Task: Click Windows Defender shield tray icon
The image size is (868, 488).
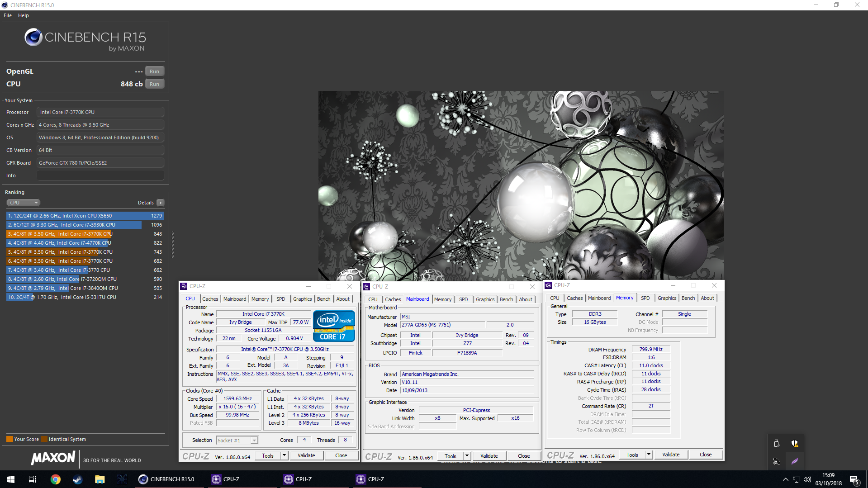Action: (x=795, y=443)
